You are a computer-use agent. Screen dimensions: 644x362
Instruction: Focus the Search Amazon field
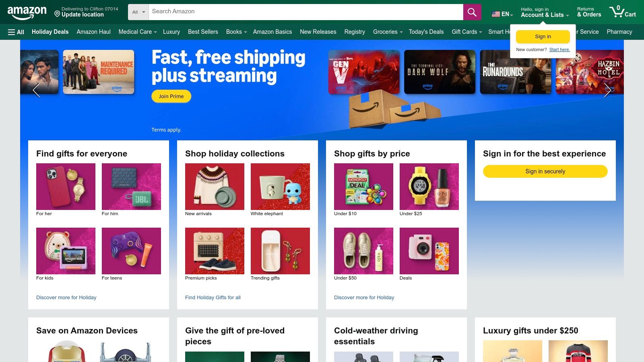pyautogui.click(x=306, y=12)
